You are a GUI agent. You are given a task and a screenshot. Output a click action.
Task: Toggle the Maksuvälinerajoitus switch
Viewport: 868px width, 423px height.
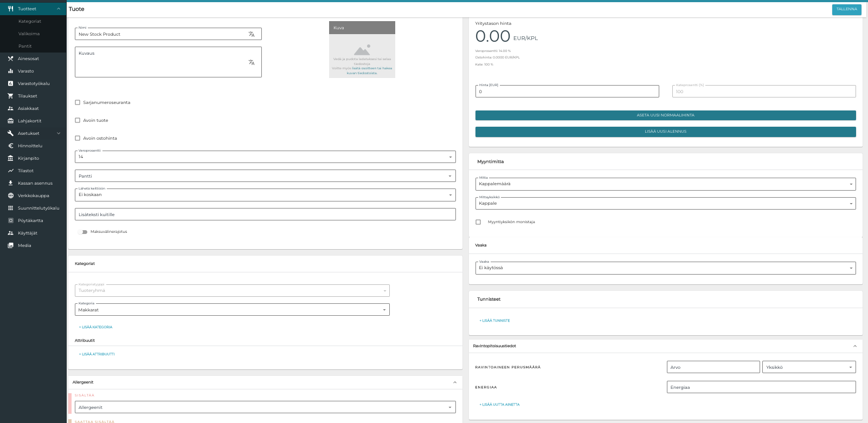click(82, 232)
